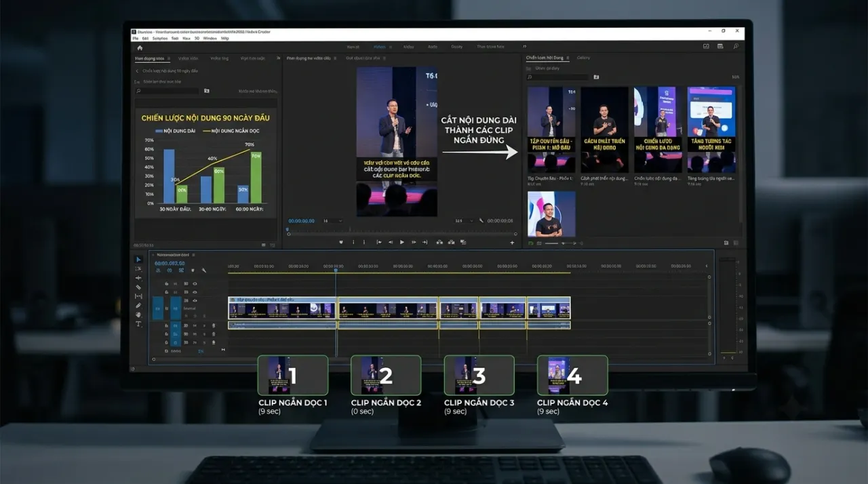868x484 pixels.
Task: Toggle visibility eye of second video track
Action: pos(195,292)
